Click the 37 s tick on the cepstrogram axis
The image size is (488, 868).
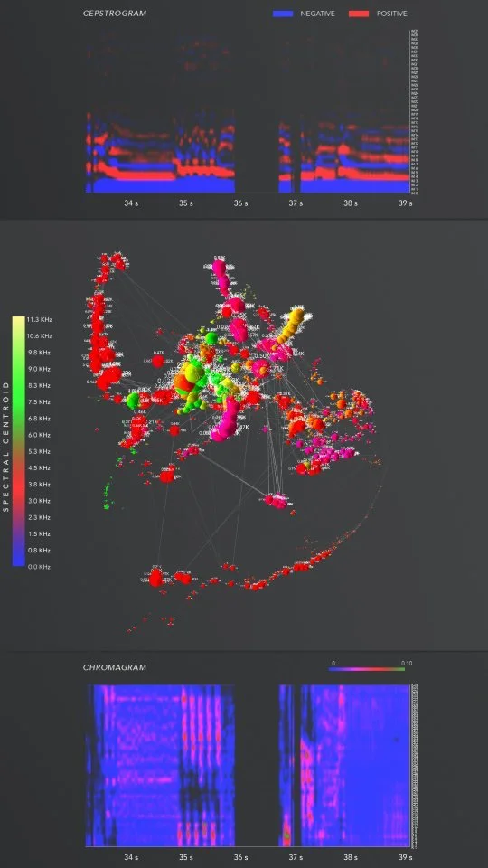click(296, 203)
